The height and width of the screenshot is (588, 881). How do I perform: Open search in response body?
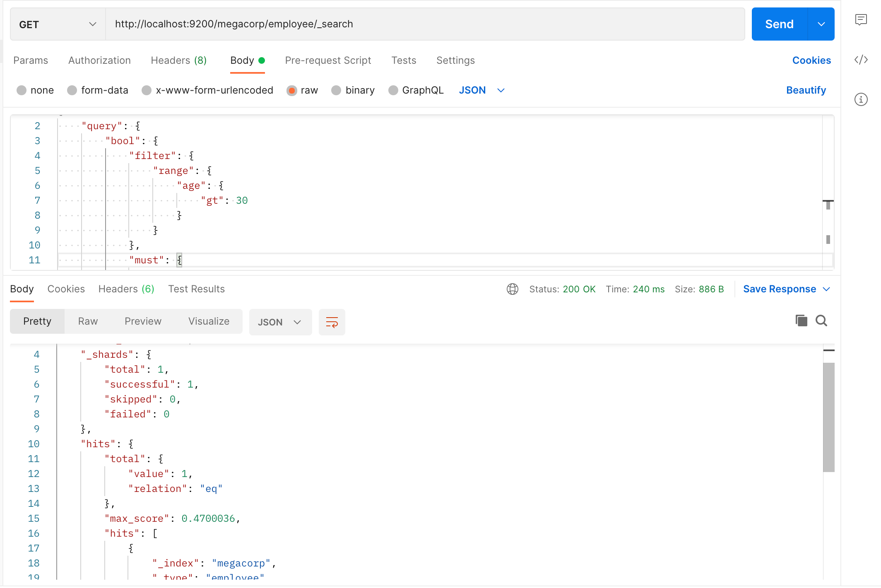[x=821, y=321]
